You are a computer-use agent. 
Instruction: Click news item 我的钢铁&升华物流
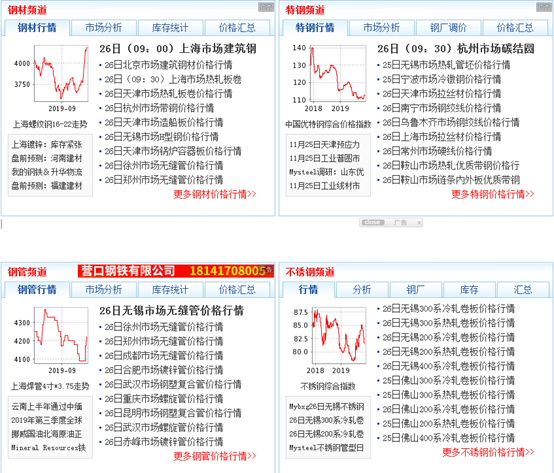tap(47, 172)
